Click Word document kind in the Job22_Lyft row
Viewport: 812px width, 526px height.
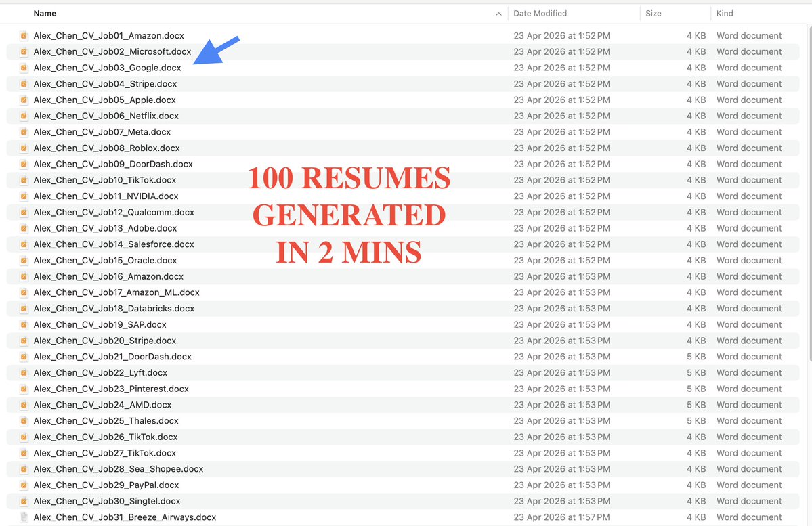click(x=749, y=373)
